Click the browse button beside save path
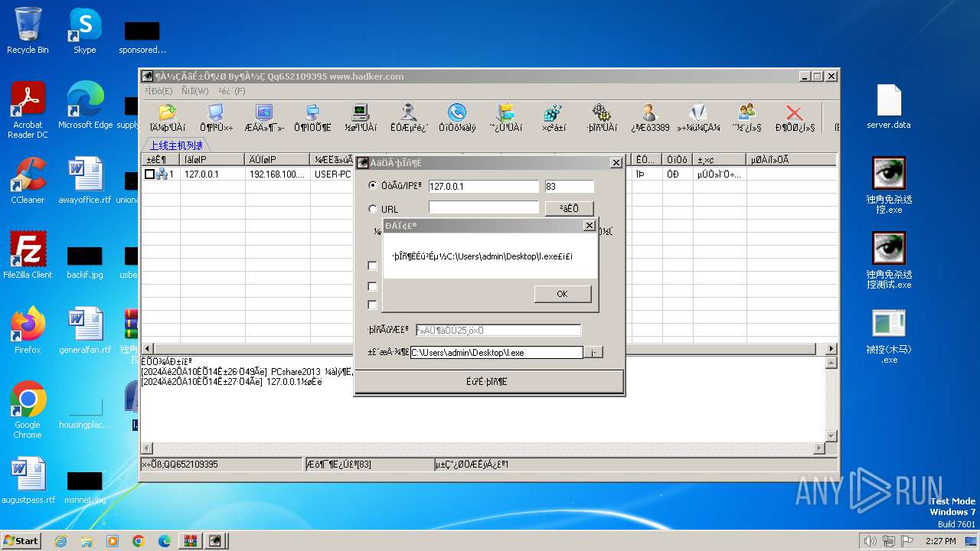The width and height of the screenshot is (980, 551). pos(593,353)
